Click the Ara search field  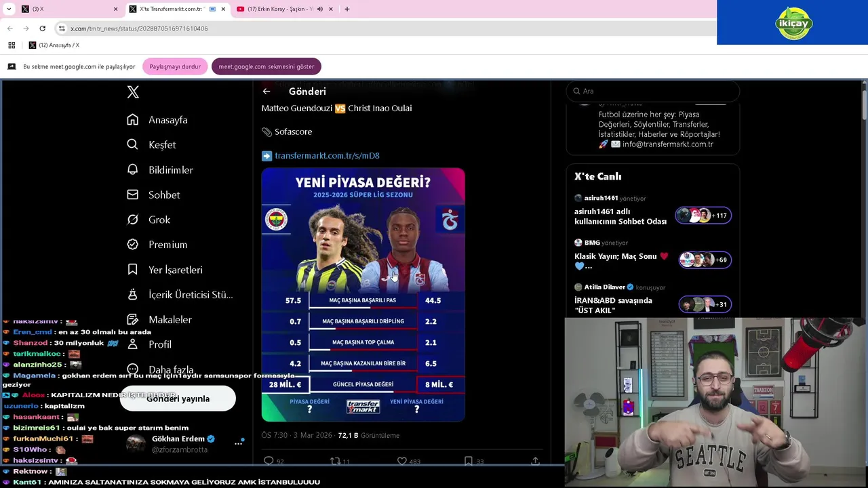click(x=652, y=91)
